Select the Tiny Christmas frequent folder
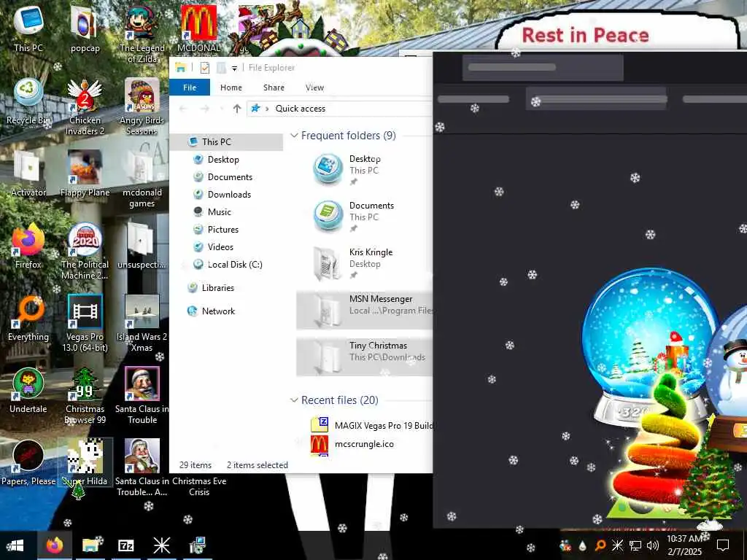 click(x=365, y=357)
